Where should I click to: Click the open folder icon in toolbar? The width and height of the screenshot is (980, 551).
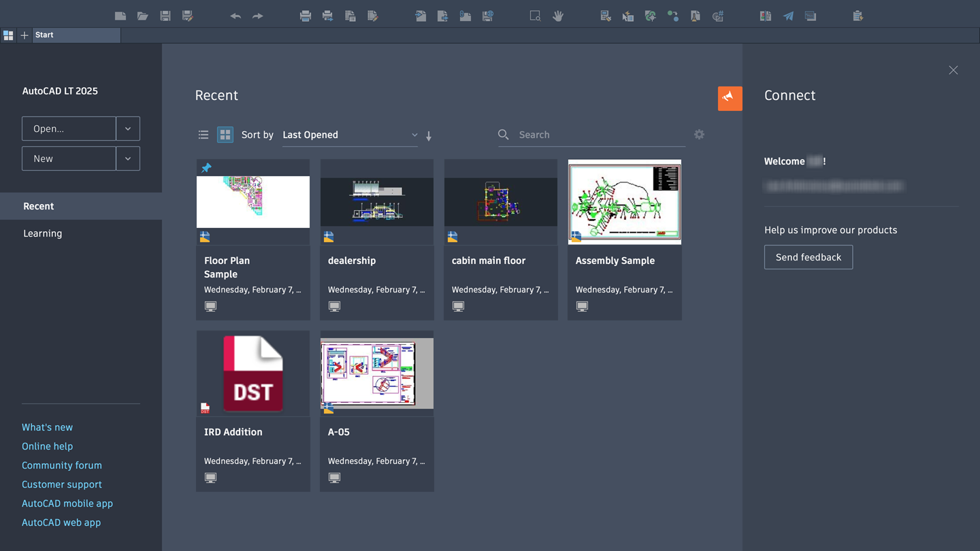pyautogui.click(x=142, y=16)
